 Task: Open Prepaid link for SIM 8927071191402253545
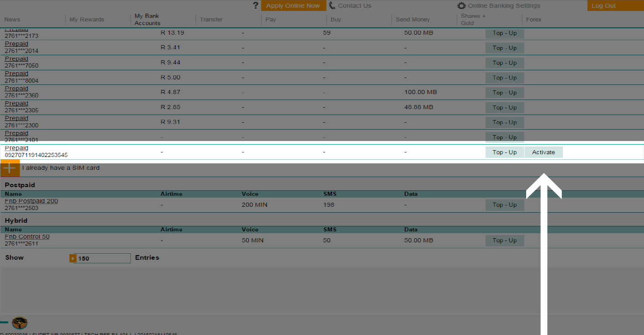pyautogui.click(x=16, y=148)
